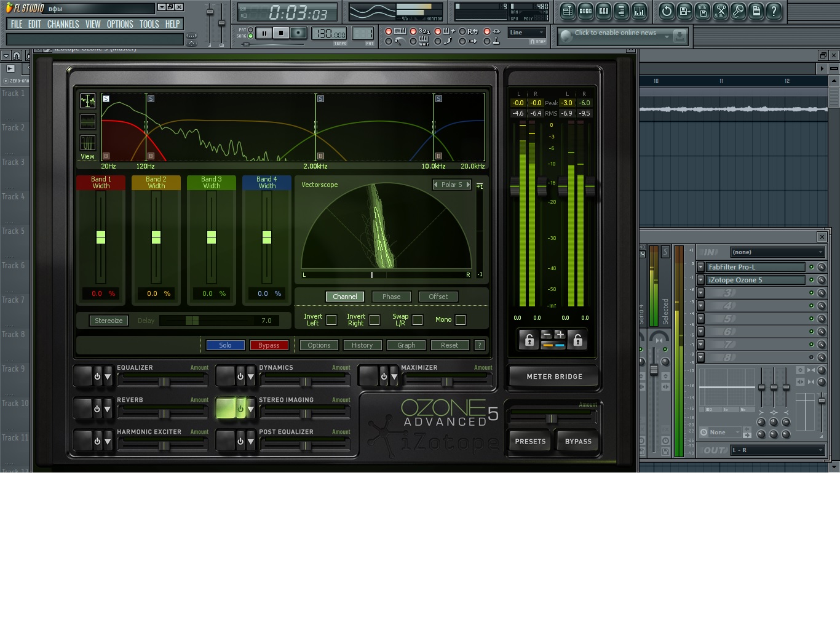Image resolution: width=840 pixels, height=638 pixels.
Task: Click the Band 1 solo S marker
Action: click(106, 98)
